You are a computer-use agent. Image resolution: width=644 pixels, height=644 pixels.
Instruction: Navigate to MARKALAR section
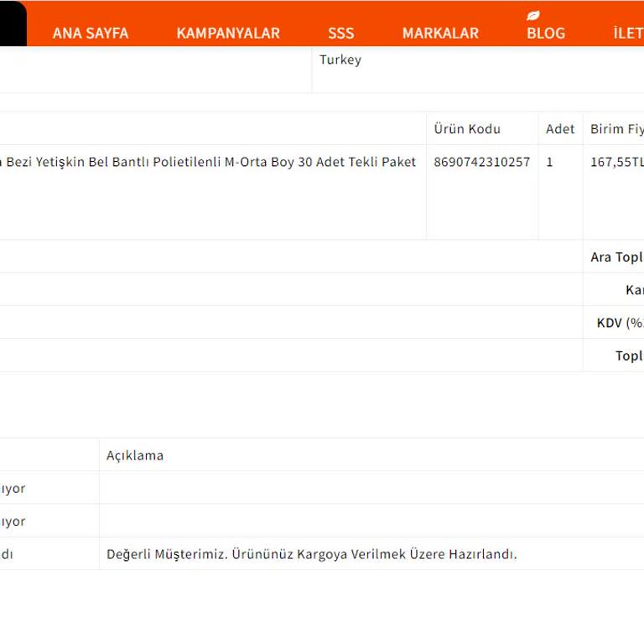[x=440, y=34]
